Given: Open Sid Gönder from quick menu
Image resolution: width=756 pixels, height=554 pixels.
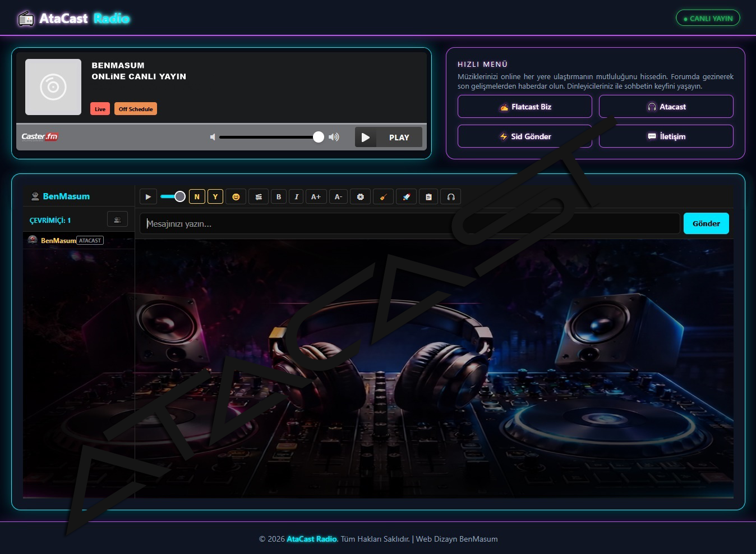Looking at the screenshot, I should [x=525, y=136].
